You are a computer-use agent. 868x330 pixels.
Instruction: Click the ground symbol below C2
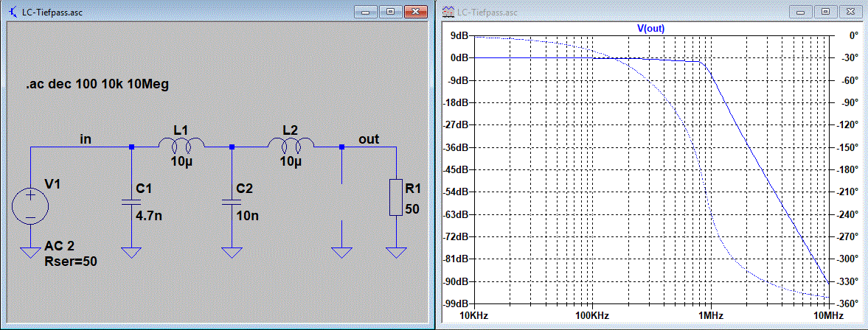[232, 253]
